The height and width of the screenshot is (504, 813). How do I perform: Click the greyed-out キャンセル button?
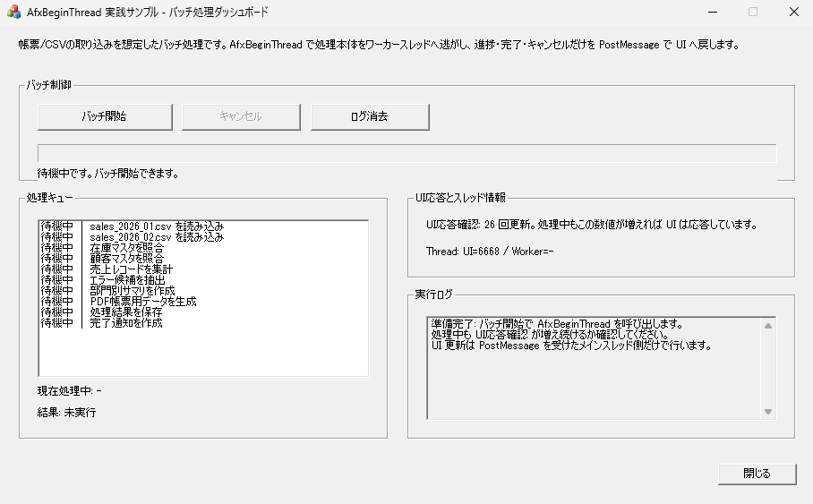point(241,116)
